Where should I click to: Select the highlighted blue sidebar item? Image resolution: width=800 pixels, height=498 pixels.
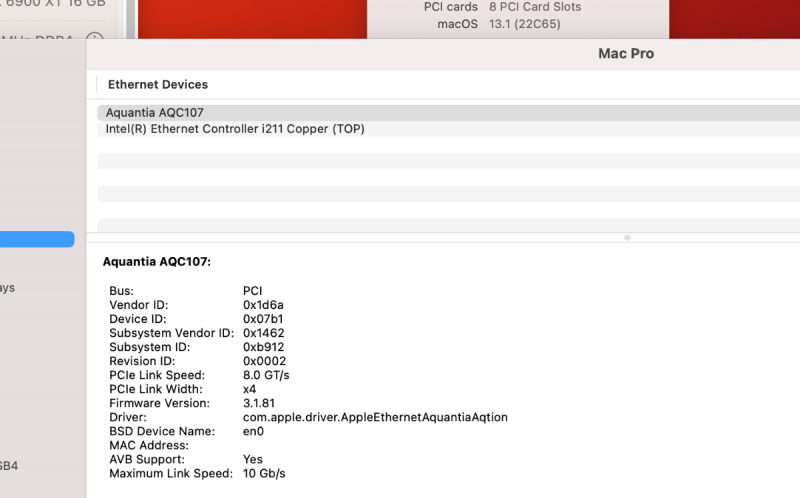click(37, 239)
